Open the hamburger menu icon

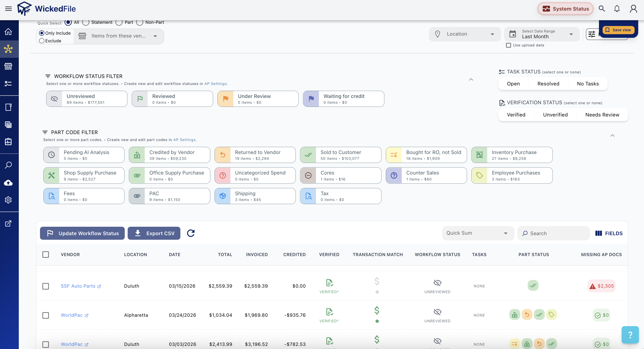[x=8, y=9]
